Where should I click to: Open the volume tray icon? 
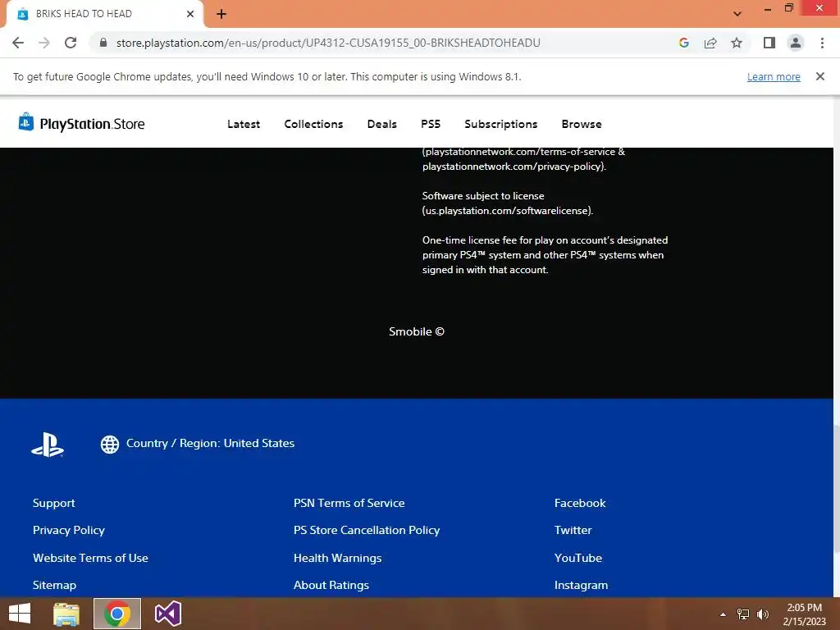(x=763, y=614)
